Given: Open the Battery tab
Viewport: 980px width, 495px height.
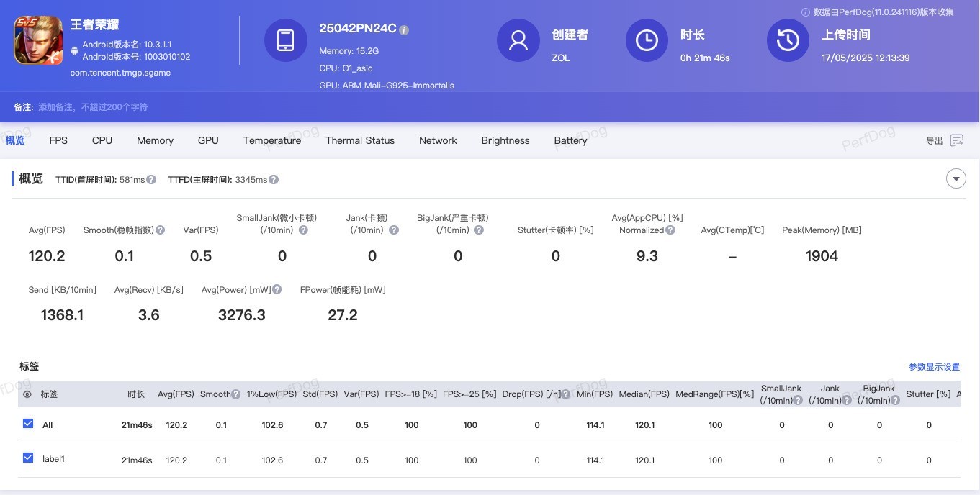Looking at the screenshot, I should (570, 140).
